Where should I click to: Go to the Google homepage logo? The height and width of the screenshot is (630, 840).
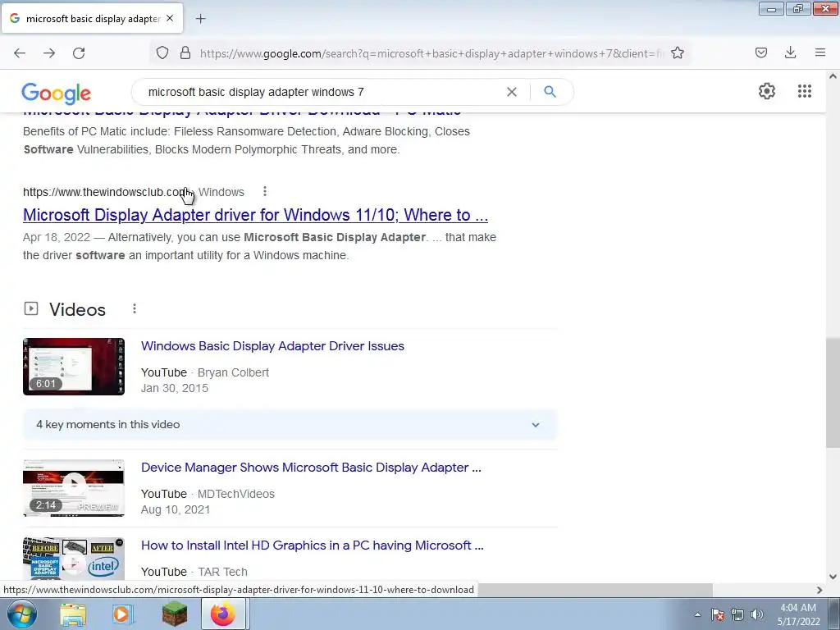tap(57, 94)
